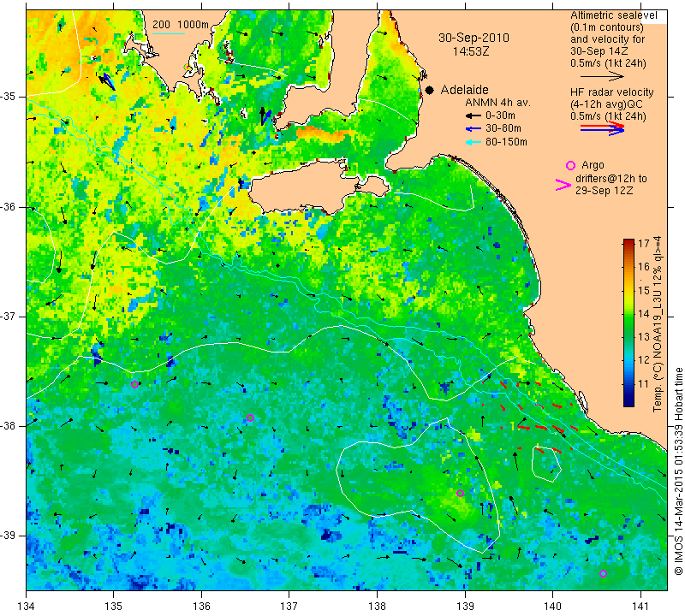Viewport: 685px width, 616px height.
Task: Click the Argo float marker near 139E 38.6S
Action: [x=460, y=494]
